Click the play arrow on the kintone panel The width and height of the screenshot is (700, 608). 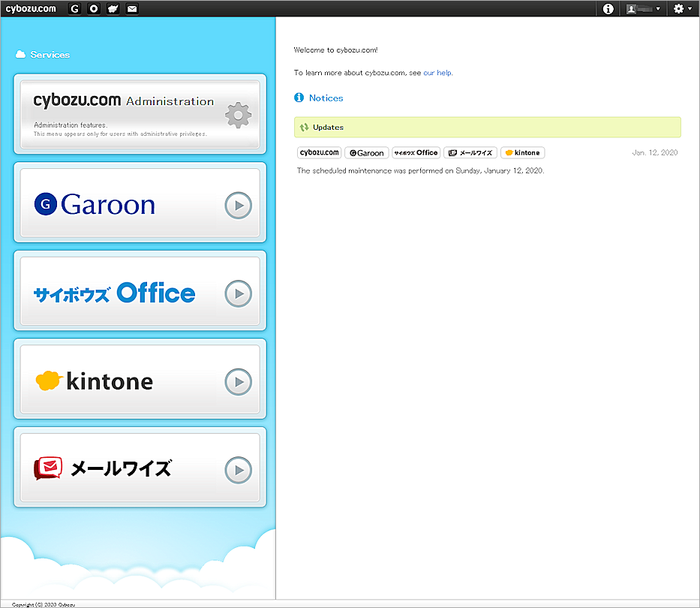pos(238,382)
